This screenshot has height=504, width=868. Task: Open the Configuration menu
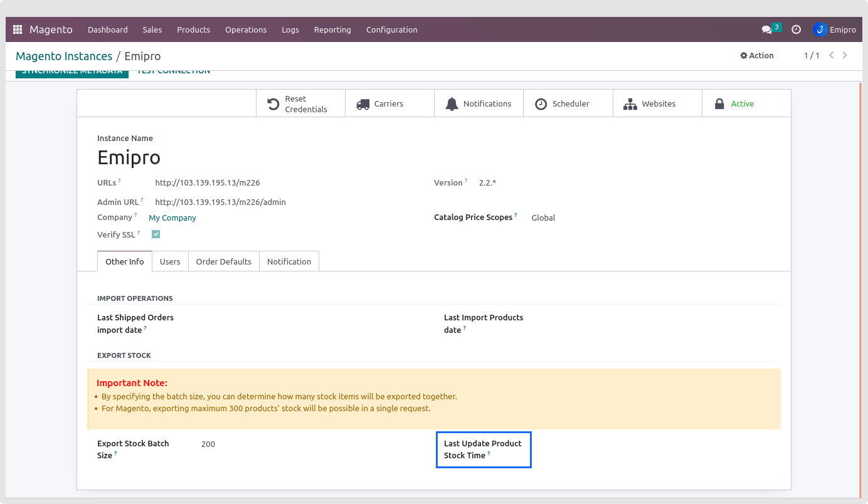(391, 29)
